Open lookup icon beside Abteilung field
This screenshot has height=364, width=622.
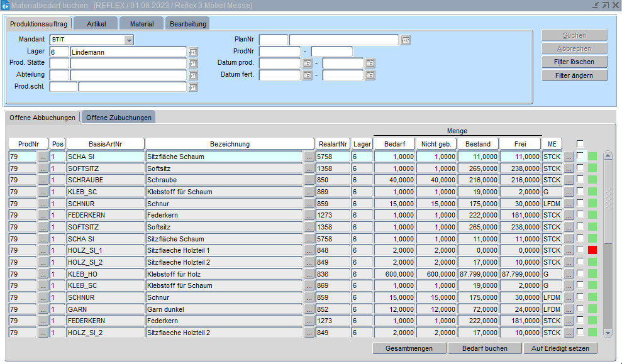click(193, 75)
